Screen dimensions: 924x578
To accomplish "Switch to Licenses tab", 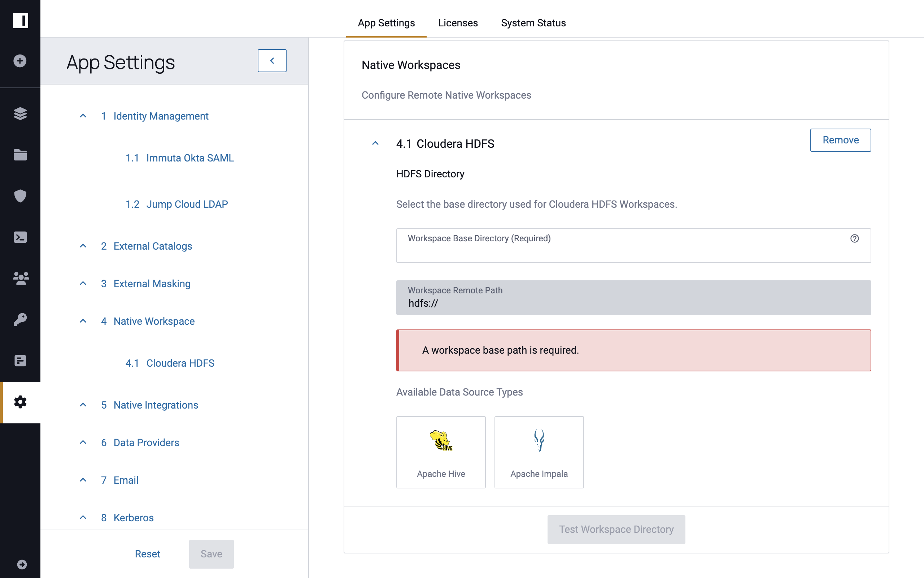I will click(x=458, y=23).
